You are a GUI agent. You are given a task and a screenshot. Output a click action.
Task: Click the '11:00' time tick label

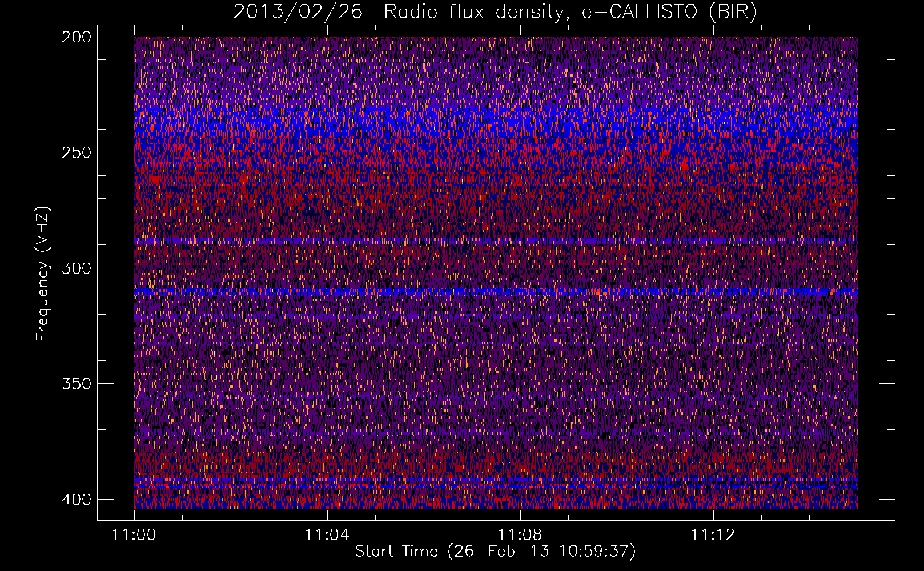pyautogui.click(x=134, y=535)
